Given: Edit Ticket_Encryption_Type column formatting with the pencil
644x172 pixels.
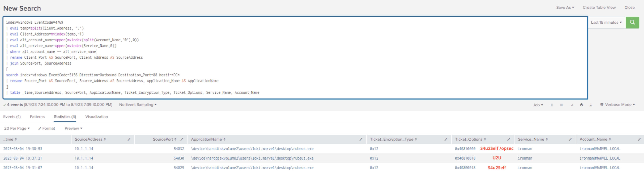Looking at the screenshot, I should point(446,139).
